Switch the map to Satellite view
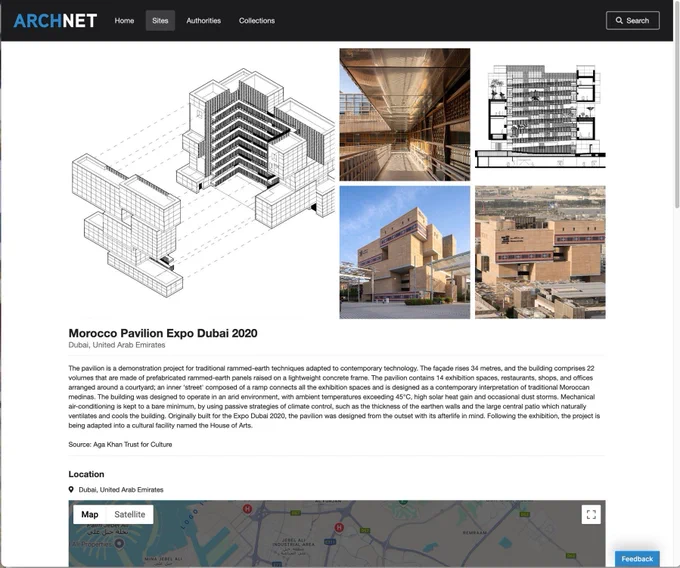The width and height of the screenshot is (680, 568). [130, 514]
